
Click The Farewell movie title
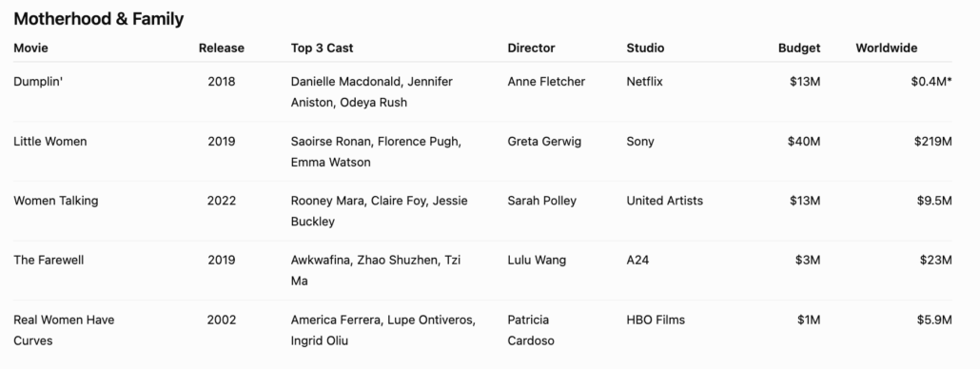pos(49,261)
